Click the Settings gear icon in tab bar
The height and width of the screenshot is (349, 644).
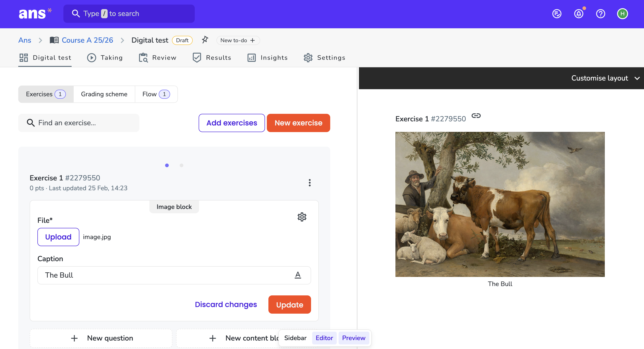pyautogui.click(x=308, y=58)
